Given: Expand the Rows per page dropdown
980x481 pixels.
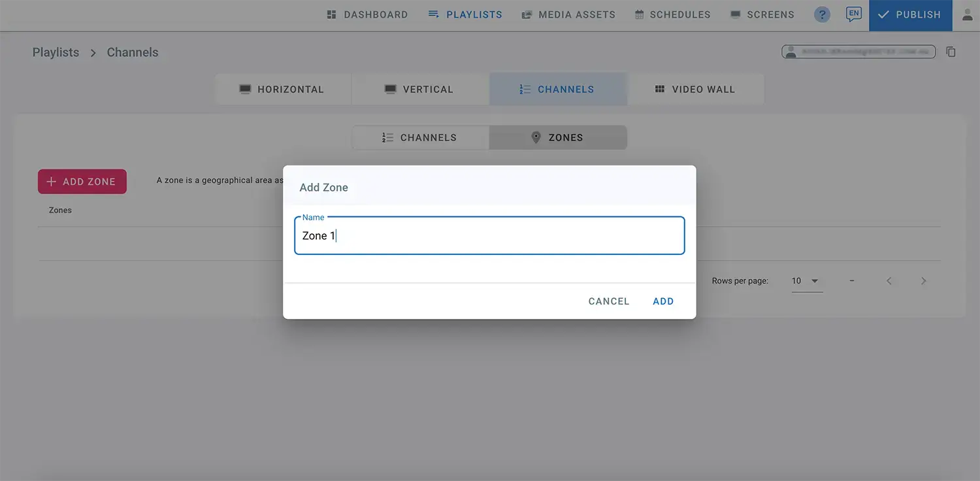Looking at the screenshot, I should point(807,281).
